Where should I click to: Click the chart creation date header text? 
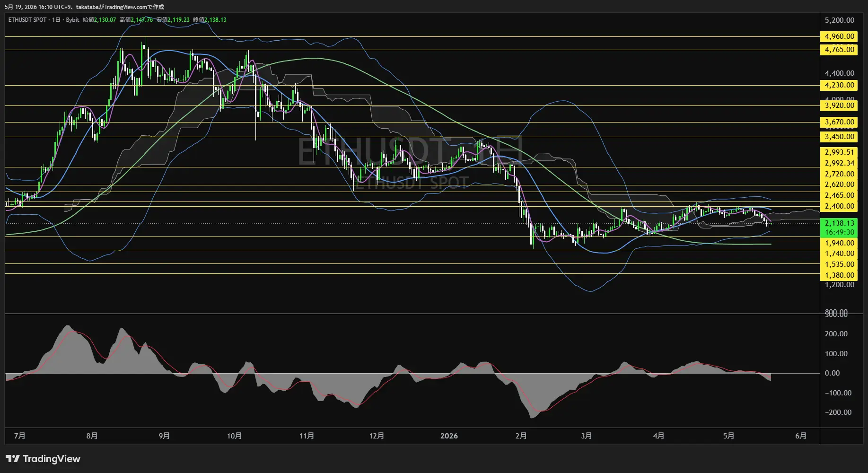84,7
